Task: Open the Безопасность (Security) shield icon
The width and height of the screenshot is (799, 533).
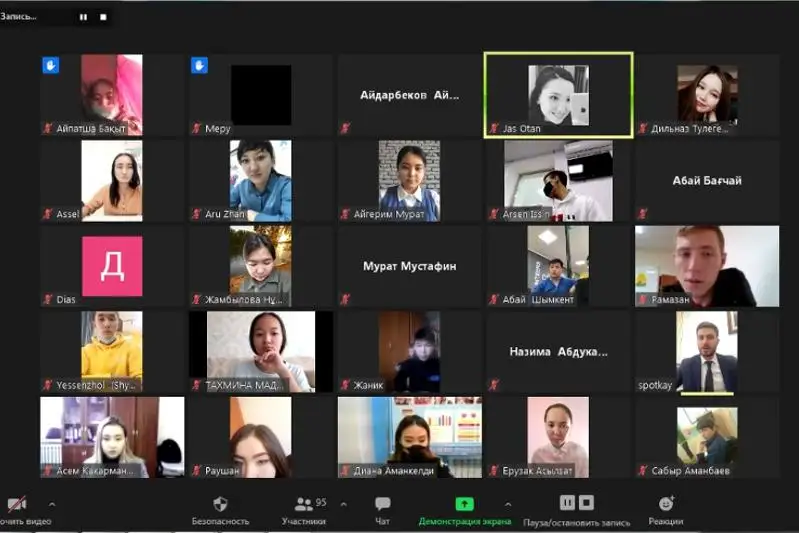Action: tap(221, 504)
